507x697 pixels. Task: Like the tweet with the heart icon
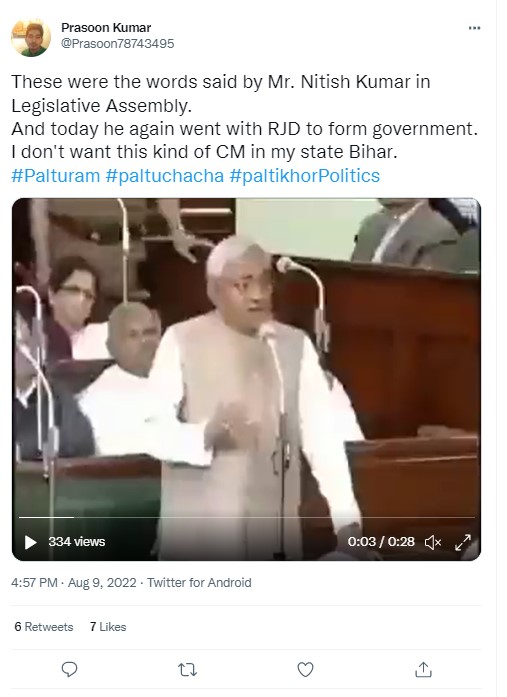pyautogui.click(x=305, y=669)
